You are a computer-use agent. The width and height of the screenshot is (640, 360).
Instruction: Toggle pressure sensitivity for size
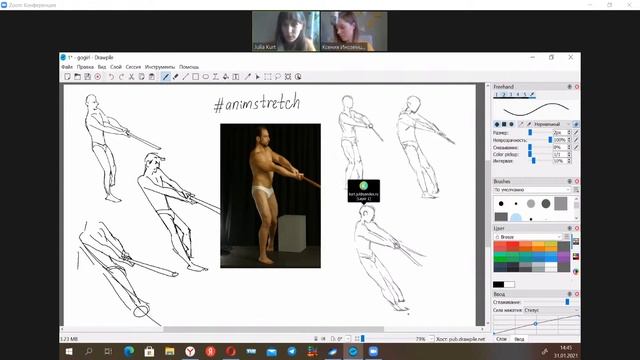coord(576,133)
